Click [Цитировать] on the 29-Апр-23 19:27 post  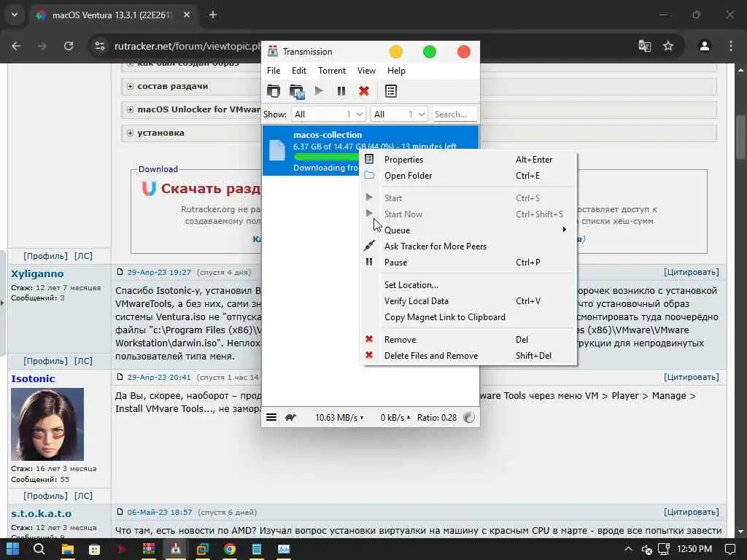click(x=692, y=272)
